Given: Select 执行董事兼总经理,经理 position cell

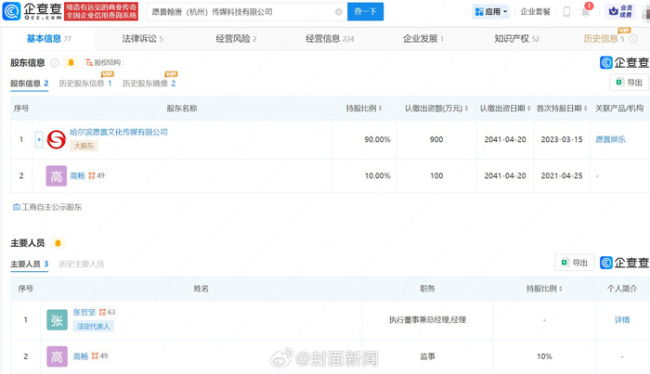Looking at the screenshot, I should 427,320.
